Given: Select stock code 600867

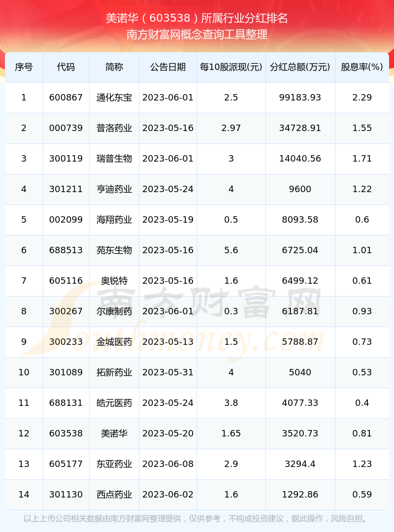Looking at the screenshot, I should [x=66, y=98].
